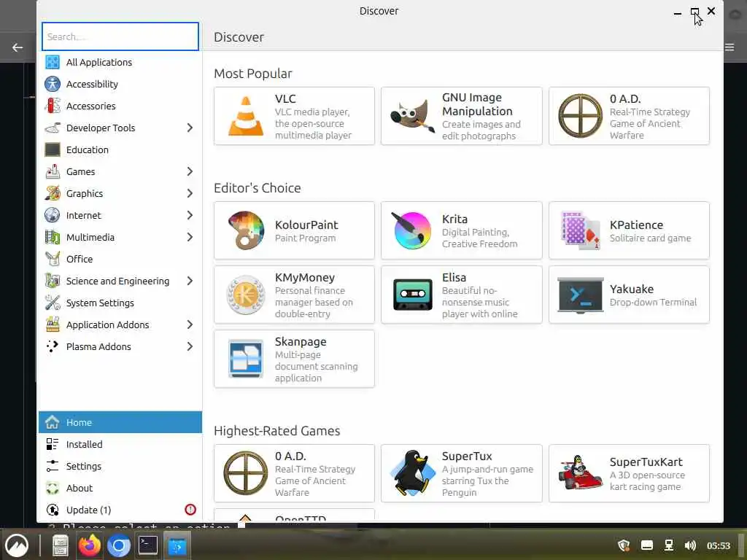Click the SuperTuxKart racing kart icon
747x560 pixels.
pos(580,472)
